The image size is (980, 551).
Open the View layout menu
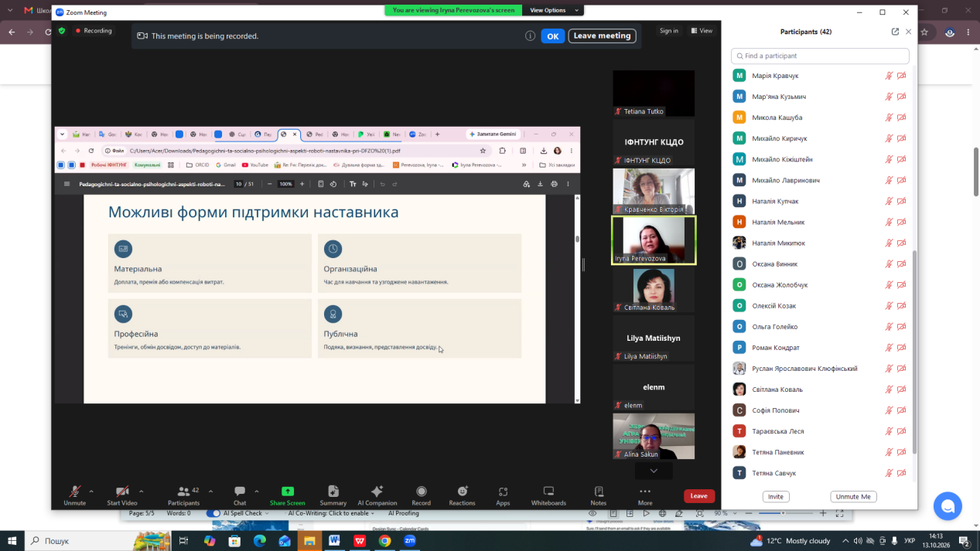[702, 31]
